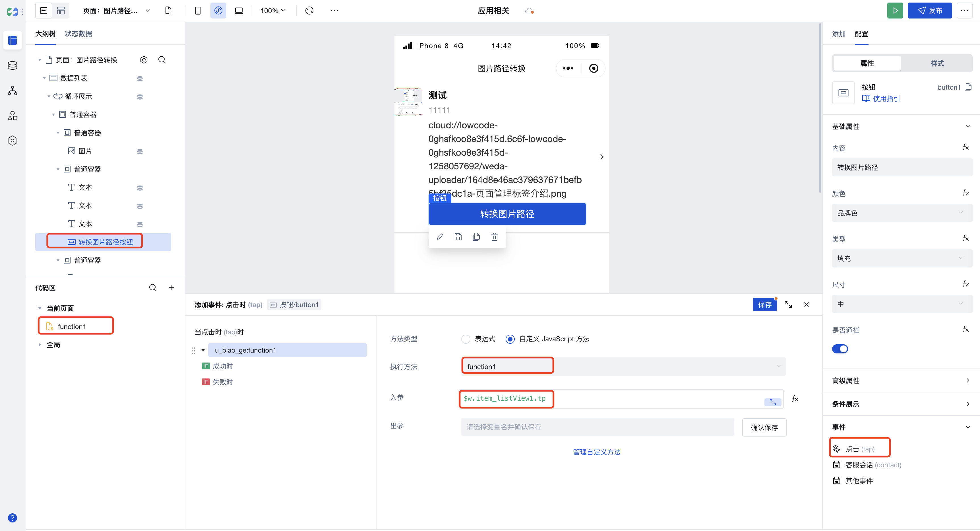Switch to desktop laptop preview mode
Screen dimensions: 980x531
point(239,11)
